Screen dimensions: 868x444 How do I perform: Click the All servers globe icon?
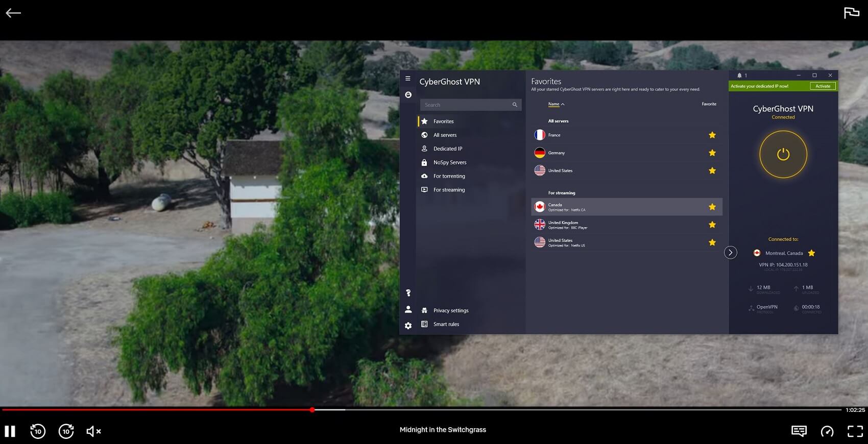424,135
